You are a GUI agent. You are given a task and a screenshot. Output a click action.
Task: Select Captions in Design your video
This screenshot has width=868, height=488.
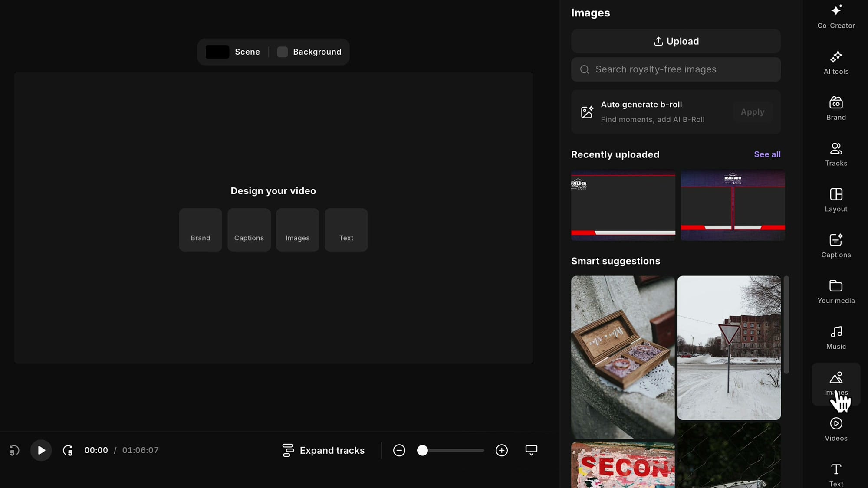tap(249, 229)
